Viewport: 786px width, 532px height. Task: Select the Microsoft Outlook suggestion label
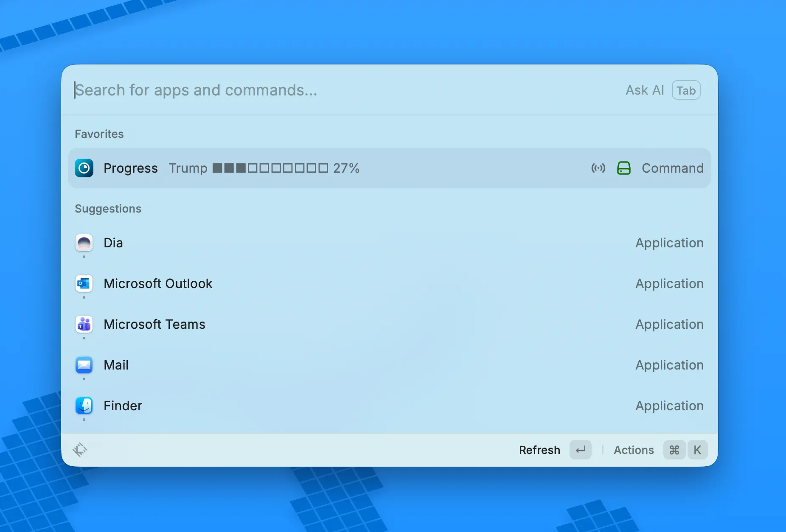158,283
